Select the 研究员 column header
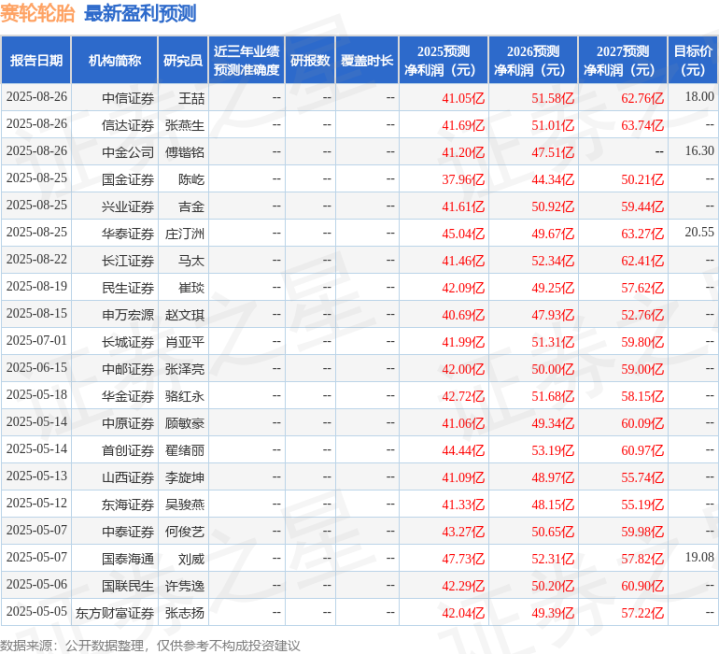Image resolution: width=719 pixels, height=654 pixels. pos(183,60)
